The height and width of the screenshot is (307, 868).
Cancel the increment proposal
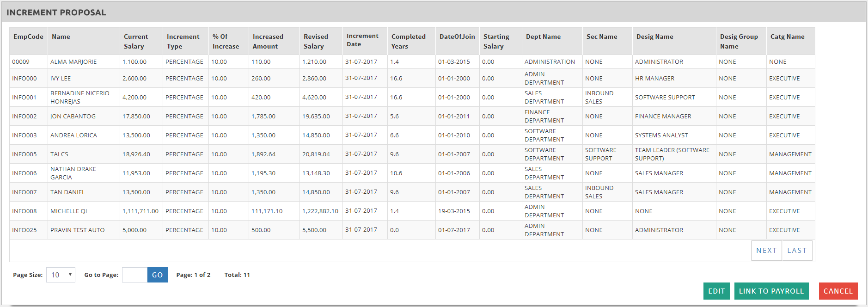pyautogui.click(x=838, y=291)
